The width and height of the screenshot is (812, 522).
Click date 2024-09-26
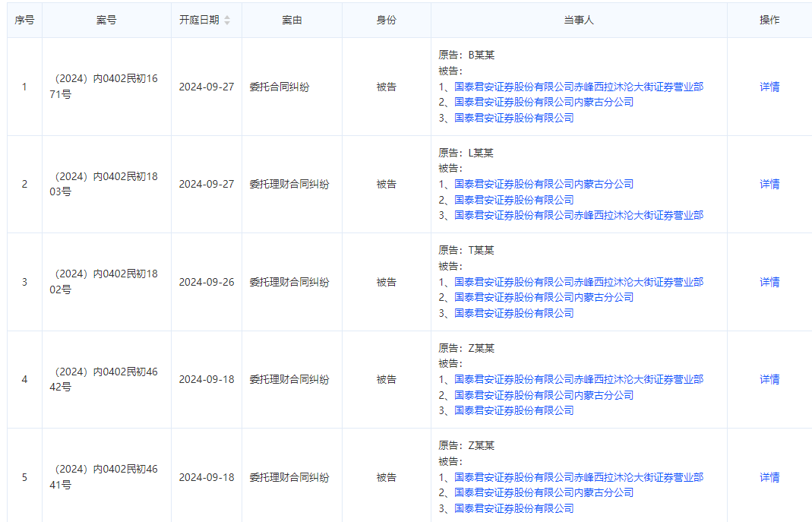point(207,282)
